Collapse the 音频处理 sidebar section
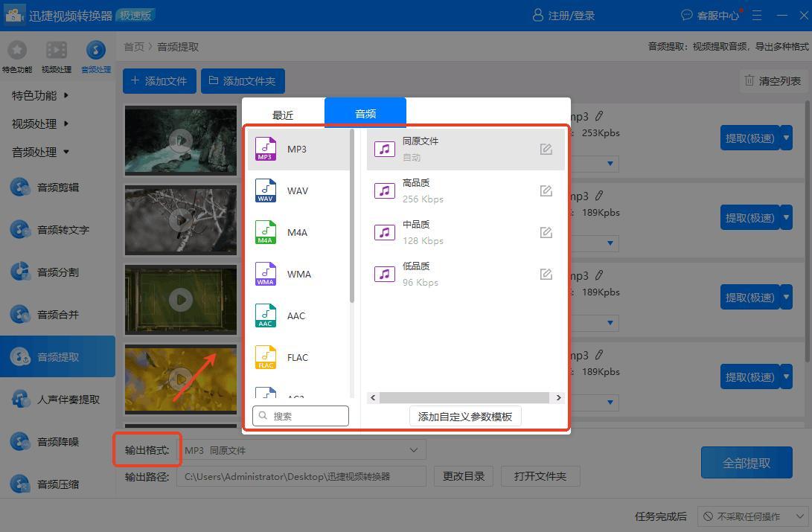The width and height of the screenshot is (812, 532). click(x=40, y=152)
